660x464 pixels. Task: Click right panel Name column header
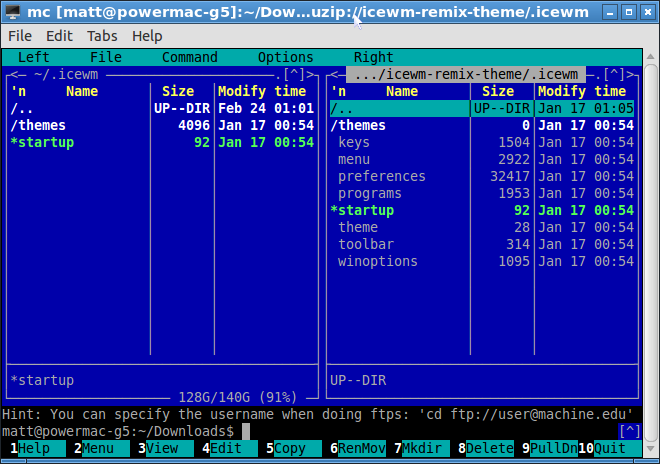(402, 91)
